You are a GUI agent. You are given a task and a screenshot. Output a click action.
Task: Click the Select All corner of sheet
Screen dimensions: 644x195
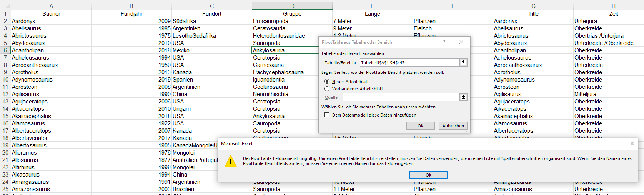click(5, 6)
